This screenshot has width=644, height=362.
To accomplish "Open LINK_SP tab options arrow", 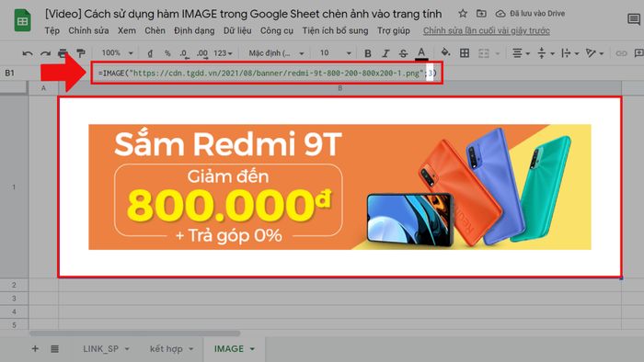I will click(127, 349).
